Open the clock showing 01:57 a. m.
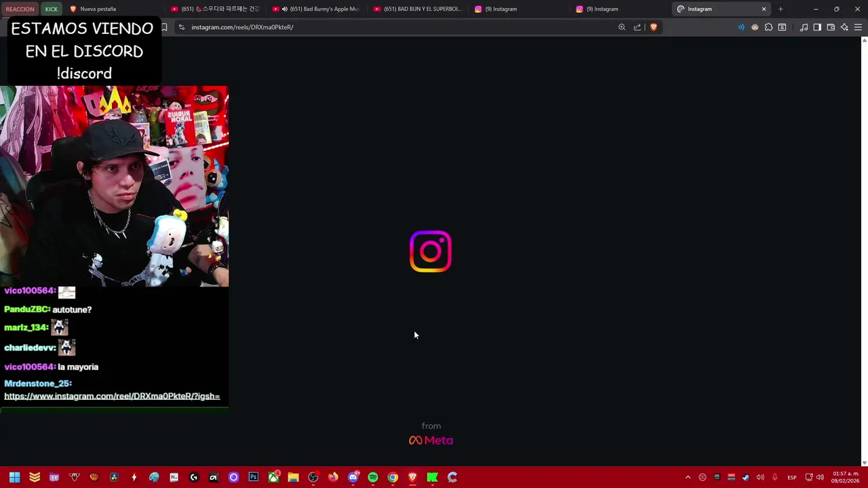 pos(846,477)
